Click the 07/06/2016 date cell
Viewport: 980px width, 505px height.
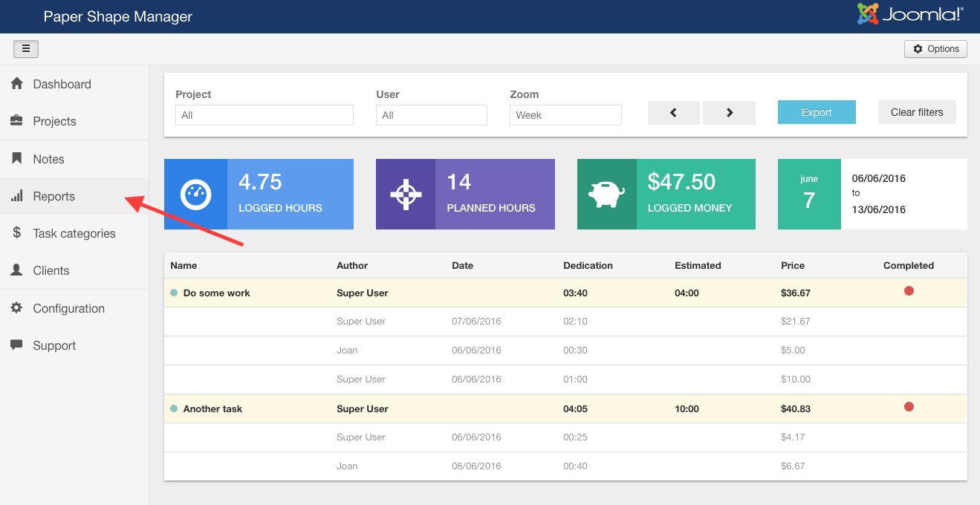pos(476,322)
